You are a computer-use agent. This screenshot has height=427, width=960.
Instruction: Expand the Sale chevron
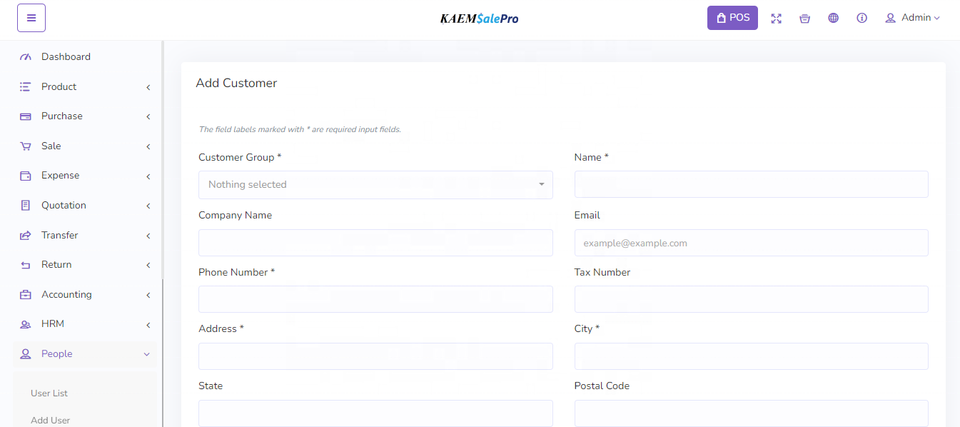click(148, 147)
